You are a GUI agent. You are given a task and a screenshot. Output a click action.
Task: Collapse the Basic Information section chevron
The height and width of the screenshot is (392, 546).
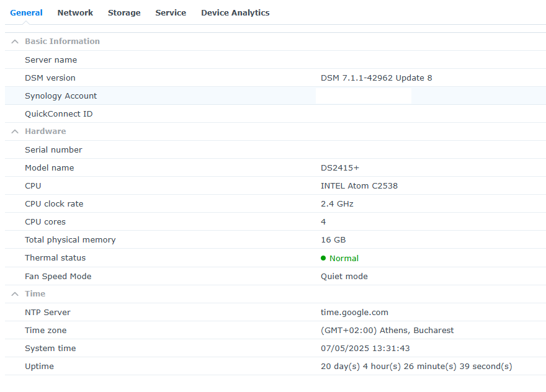[x=15, y=42]
